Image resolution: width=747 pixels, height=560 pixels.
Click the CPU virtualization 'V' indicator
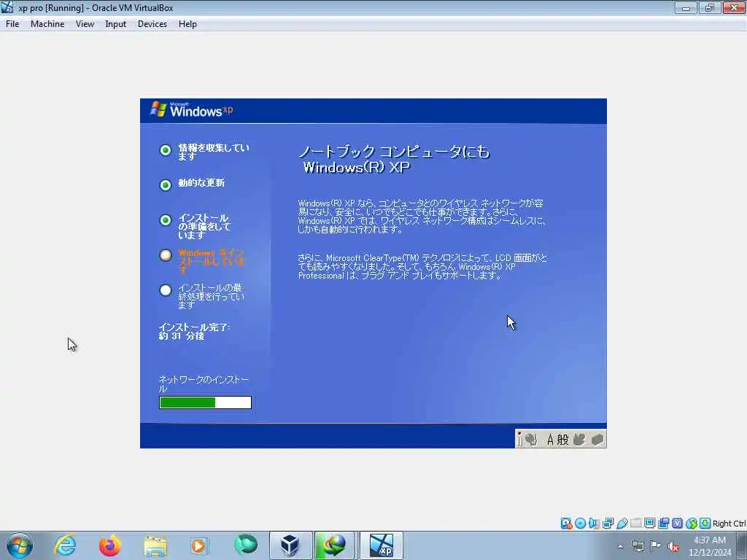(x=677, y=524)
